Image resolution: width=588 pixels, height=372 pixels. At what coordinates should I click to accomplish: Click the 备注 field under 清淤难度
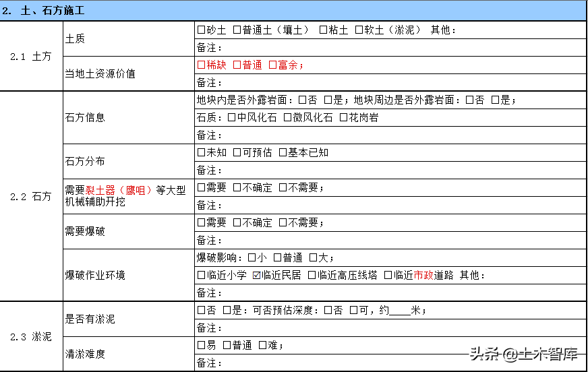(390, 363)
